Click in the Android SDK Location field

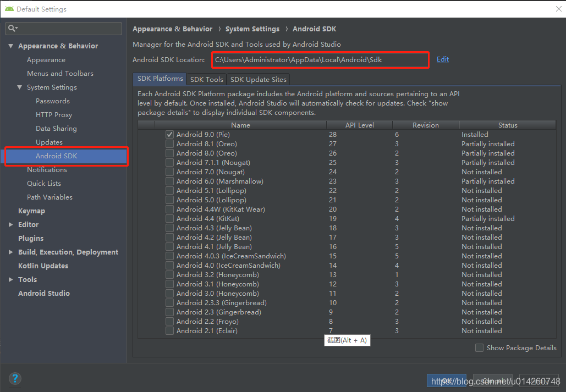(320, 60)
